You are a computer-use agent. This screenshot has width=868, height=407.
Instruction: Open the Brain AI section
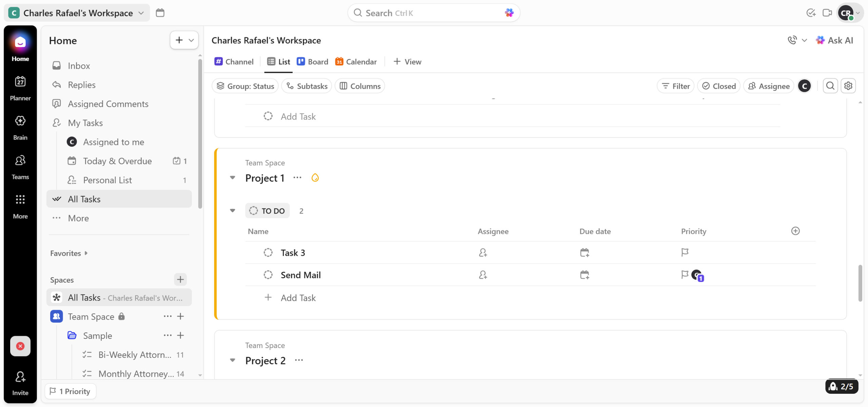point(20,127)
